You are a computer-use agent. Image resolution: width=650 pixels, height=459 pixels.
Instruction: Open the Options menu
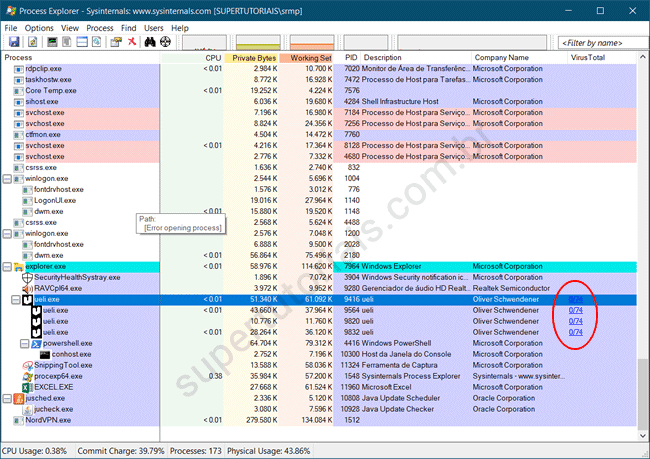tap(39, 28)
